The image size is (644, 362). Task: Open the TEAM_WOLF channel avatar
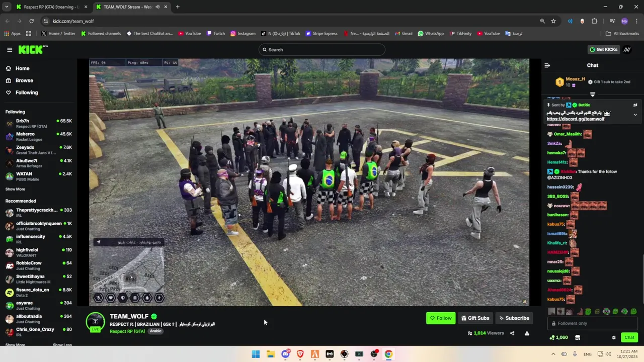(x=95, y=322)
